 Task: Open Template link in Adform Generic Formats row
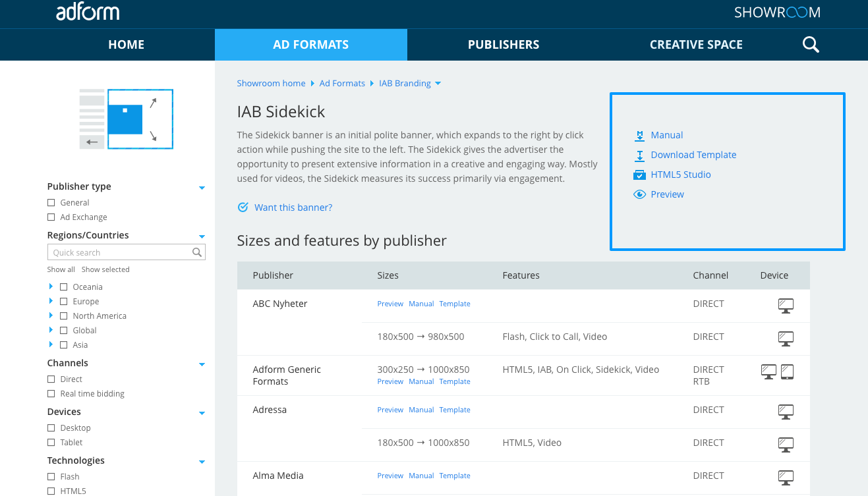455,381
